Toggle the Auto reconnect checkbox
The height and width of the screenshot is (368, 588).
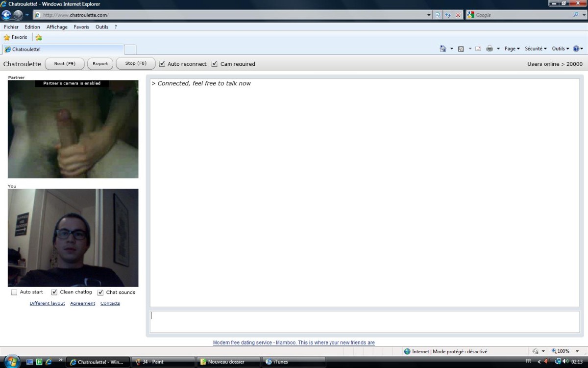(x=162, y=64)
